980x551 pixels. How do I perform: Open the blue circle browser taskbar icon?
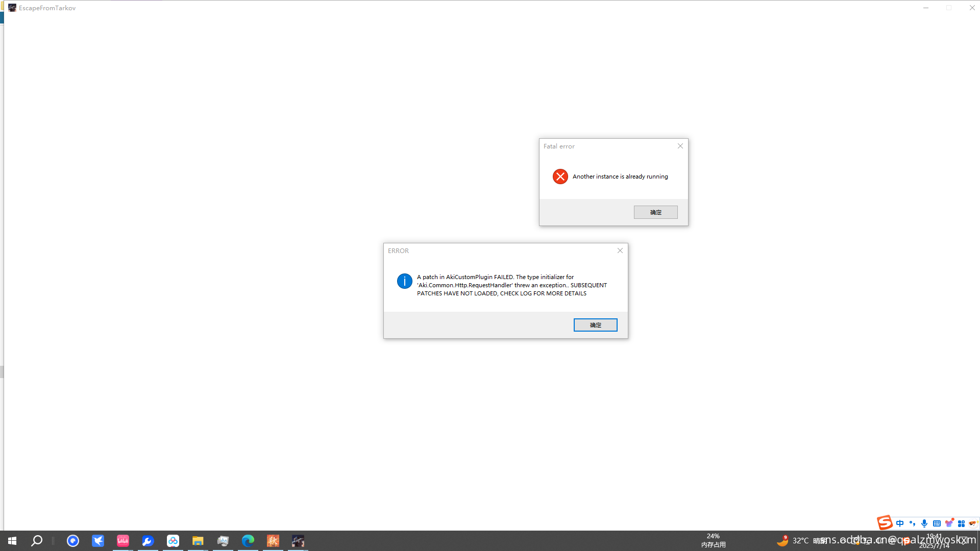73,541
